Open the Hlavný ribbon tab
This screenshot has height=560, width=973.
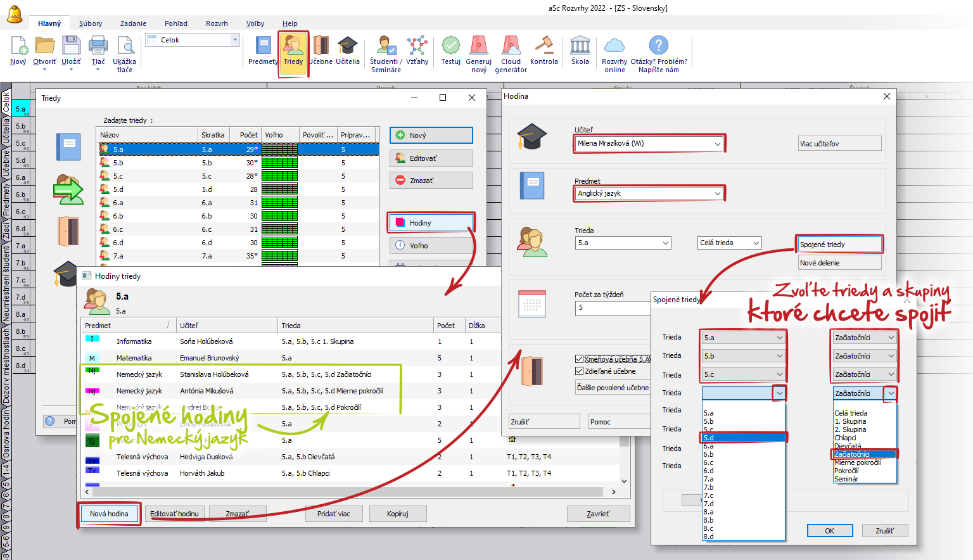click(x=49, y=23)
